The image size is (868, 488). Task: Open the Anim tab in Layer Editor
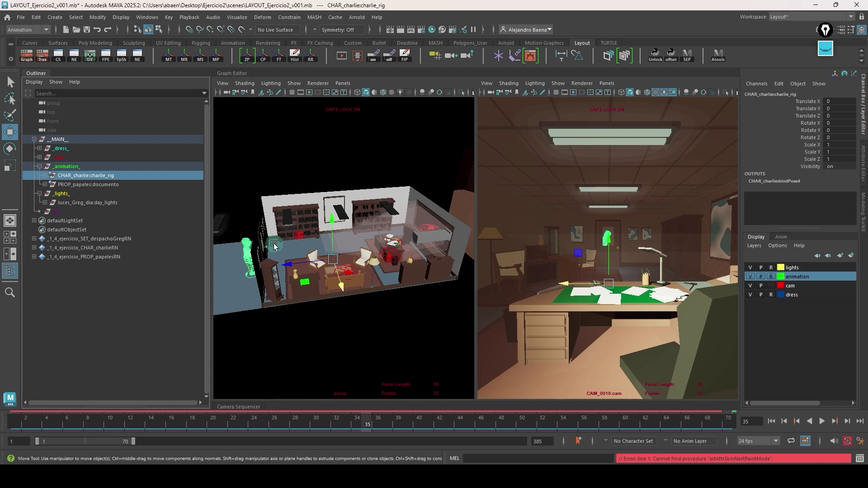point(781,237)
